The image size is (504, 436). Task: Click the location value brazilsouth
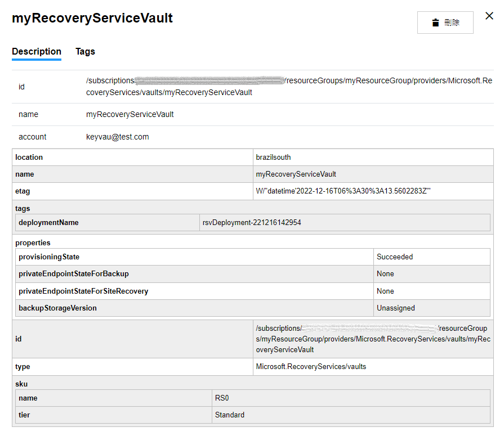click(273, 158)
